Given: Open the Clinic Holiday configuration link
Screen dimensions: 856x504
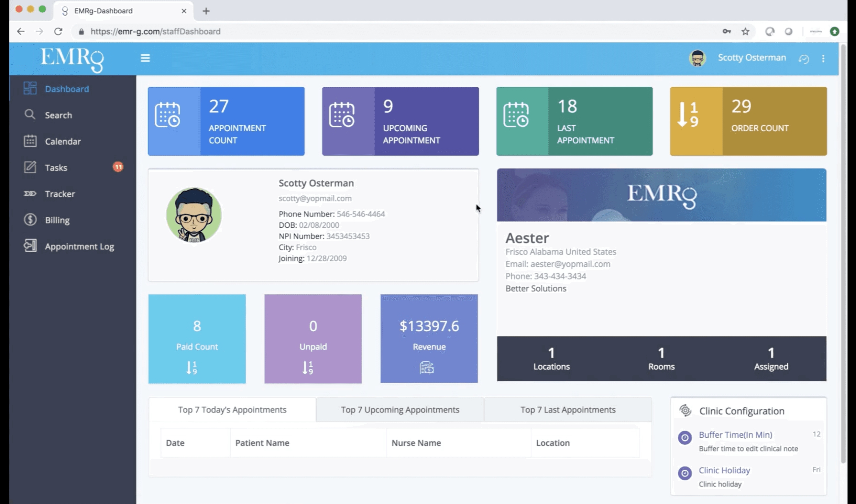Looking at the screenshot, I should (x=724, y=470).
